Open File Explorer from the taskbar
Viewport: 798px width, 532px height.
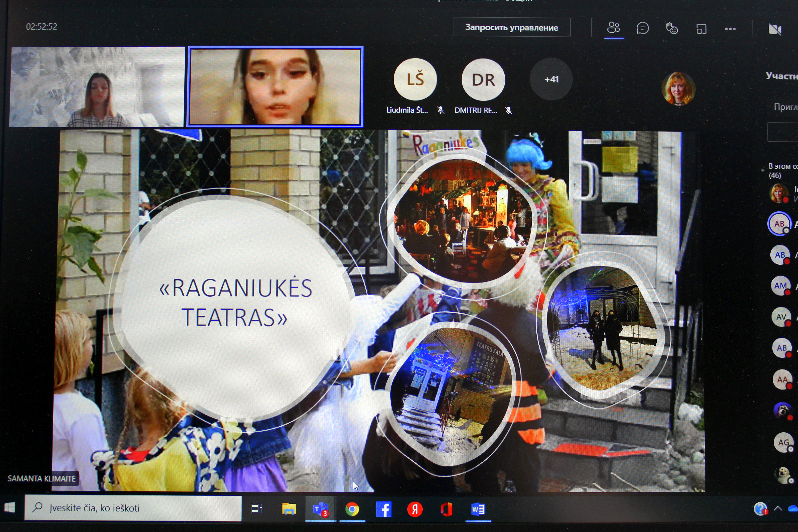pos(289,509)
